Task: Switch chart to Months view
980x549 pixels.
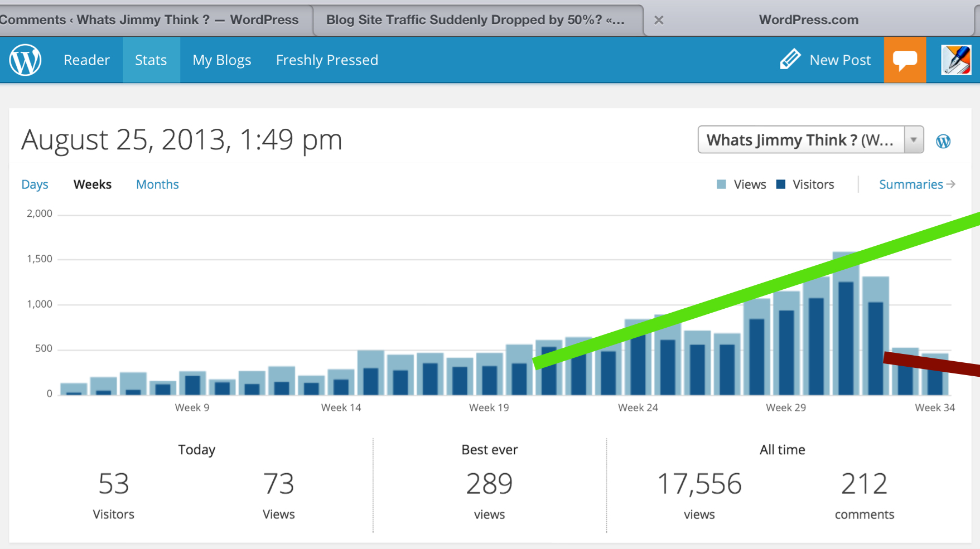Action: (x=157, y=184)
